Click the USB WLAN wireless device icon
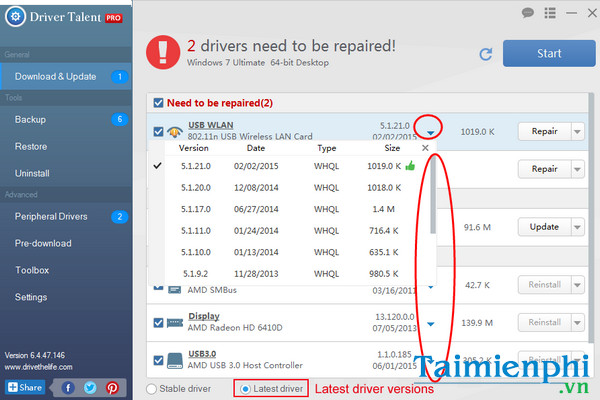The image size is (600, 400). (175, 132)
